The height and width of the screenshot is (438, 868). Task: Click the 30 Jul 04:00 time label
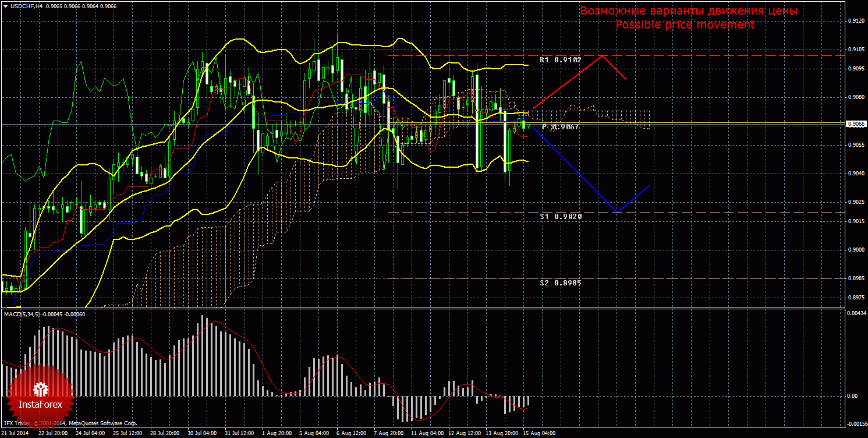pos(201,433)
